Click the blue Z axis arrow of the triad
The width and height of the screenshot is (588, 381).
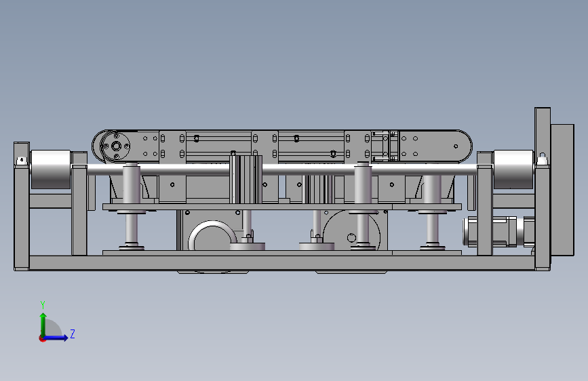(56, 338)
